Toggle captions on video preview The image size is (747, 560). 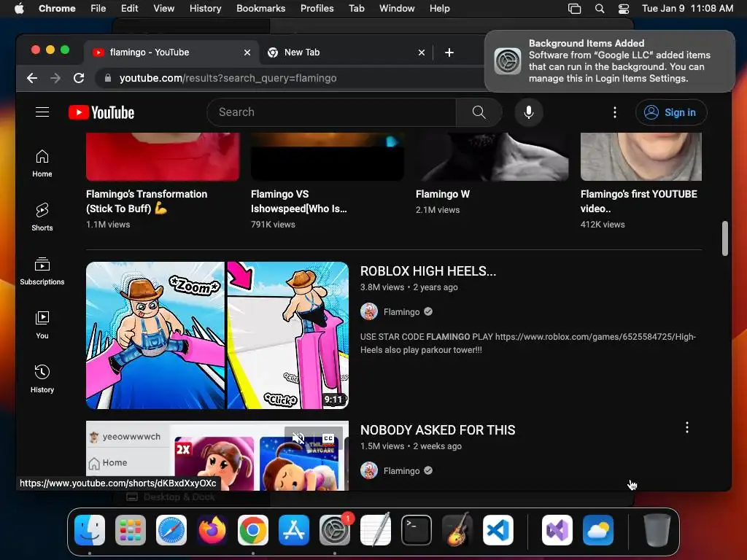click(x=328, y=437)
